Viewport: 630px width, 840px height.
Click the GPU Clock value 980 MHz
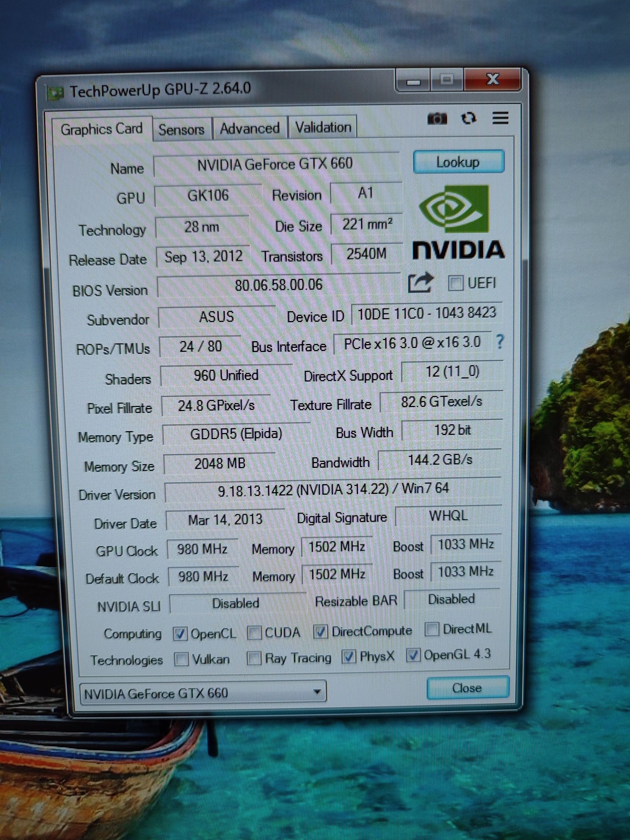point(202,549)
